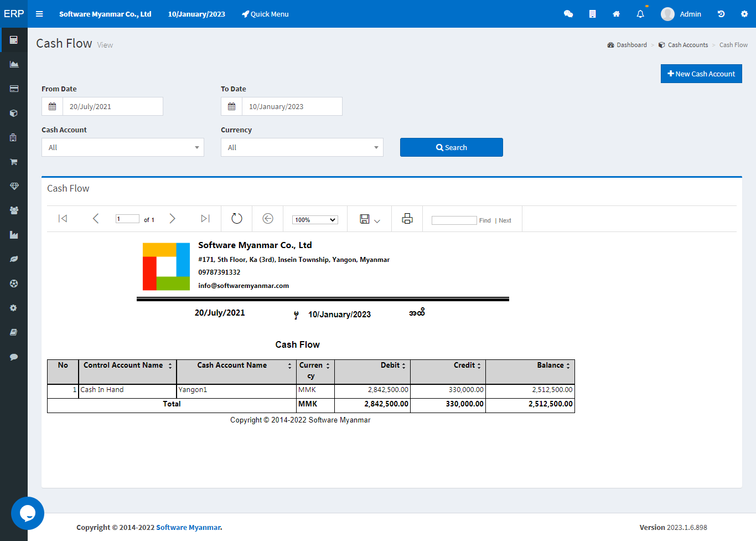This screenshot has height=541, width=756.
Task: Open the notifications bell
Action: (640, 14)
